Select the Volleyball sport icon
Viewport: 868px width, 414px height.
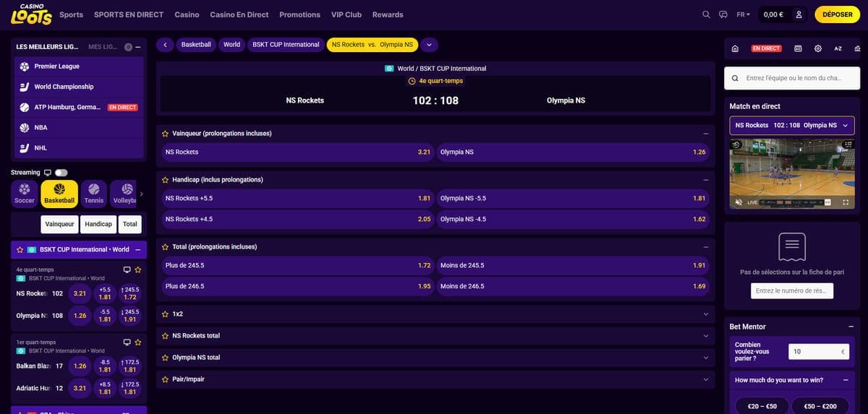[x=124, y=194]
